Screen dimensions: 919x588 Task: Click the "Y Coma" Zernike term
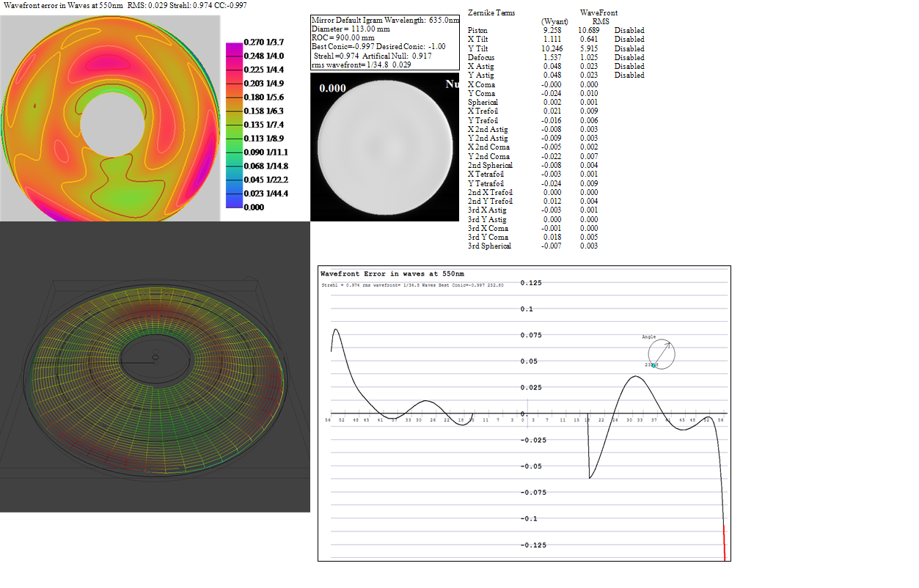[x=481, y=93]
